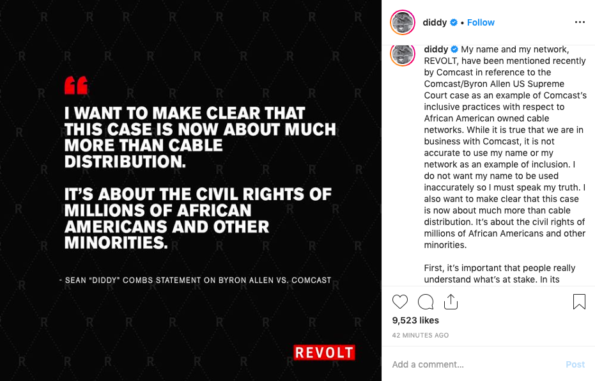Share the post using the share icon

click(451, 302)
